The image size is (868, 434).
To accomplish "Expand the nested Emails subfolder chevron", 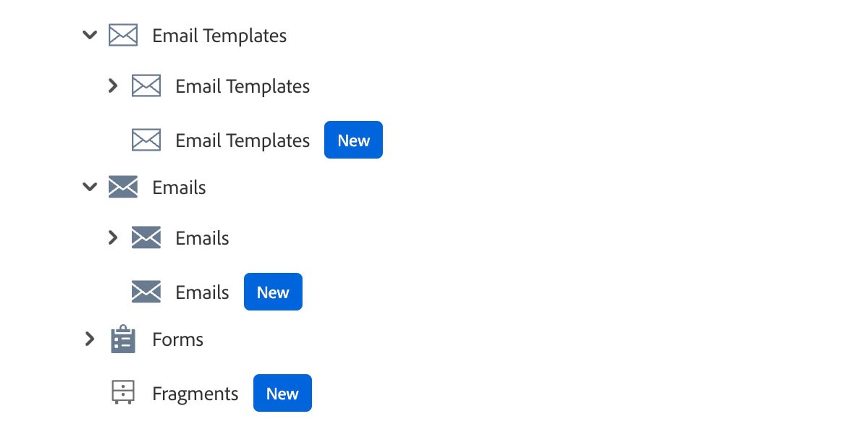I will [113, 238].
